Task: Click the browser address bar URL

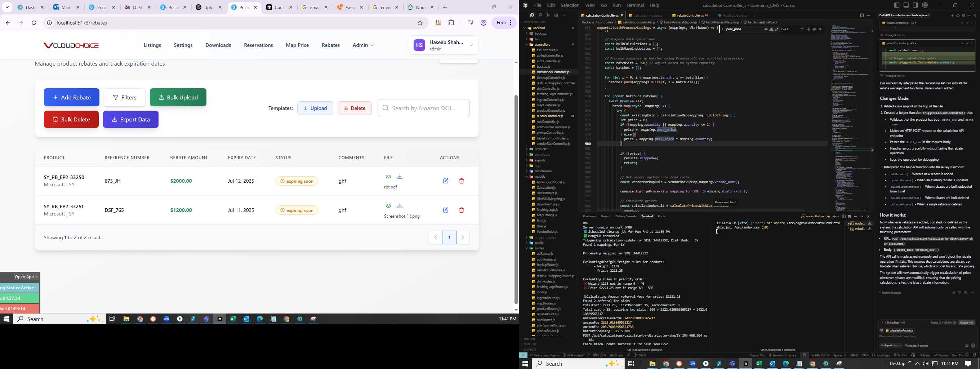Action: pyautogui.click(x=81, y=23)
